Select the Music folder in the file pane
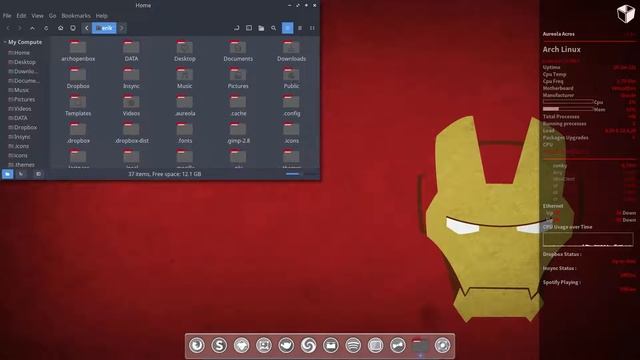 [x=184, y=78]
